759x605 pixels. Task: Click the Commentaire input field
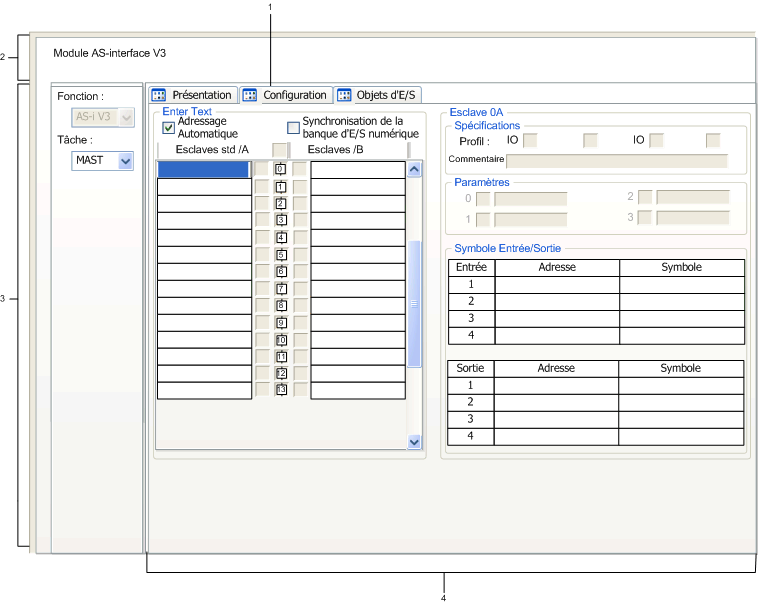coord(617,161)
